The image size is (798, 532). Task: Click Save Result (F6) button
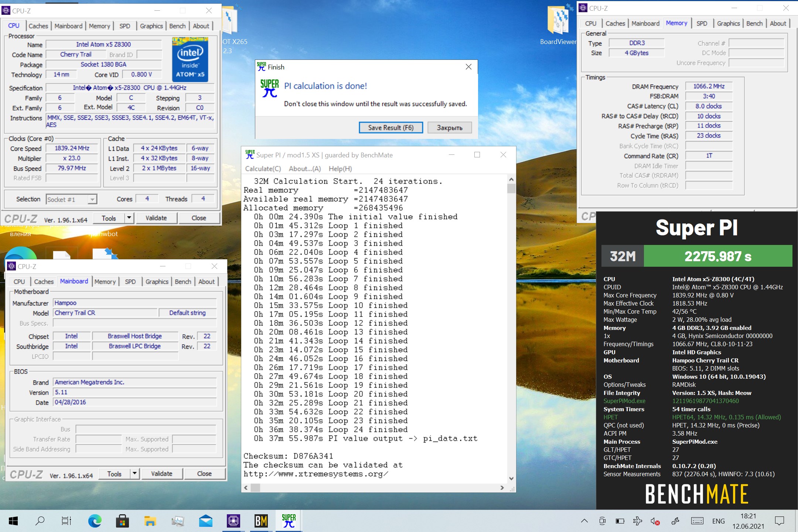[391, 127]
